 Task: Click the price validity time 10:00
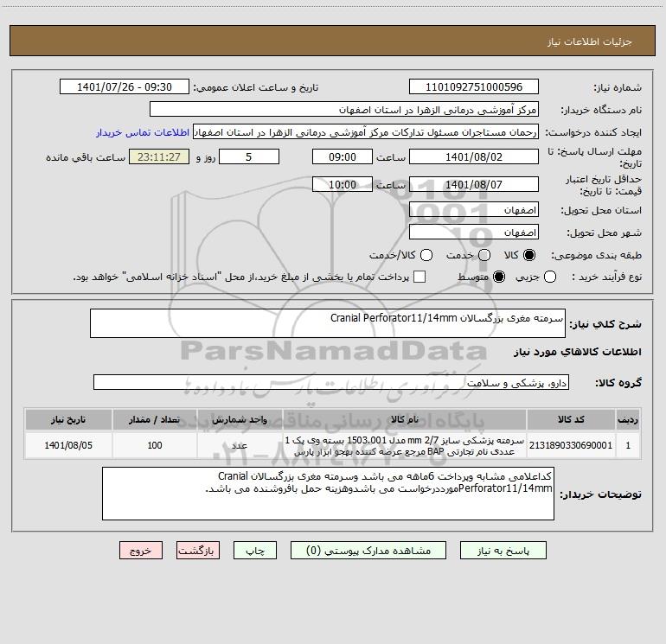click(x=343, y=184)
